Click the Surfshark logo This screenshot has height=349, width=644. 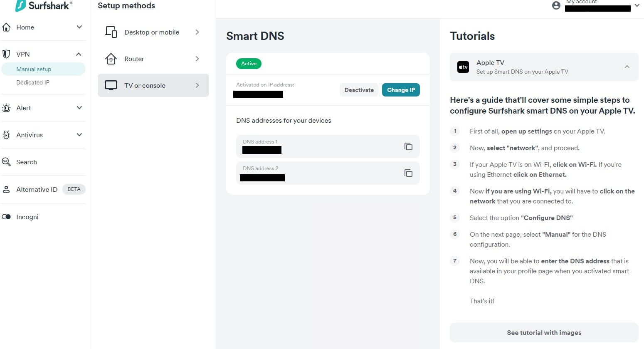click(x=43, y=6)
